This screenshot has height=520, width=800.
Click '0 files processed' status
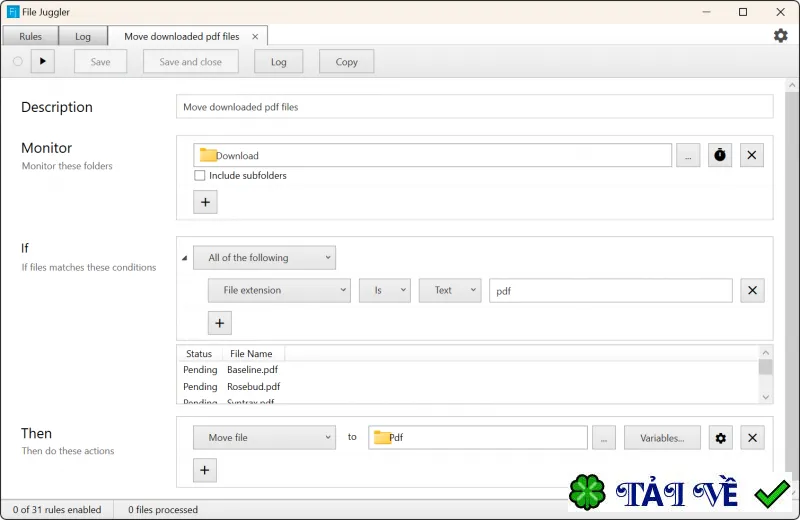click(163, 509)
